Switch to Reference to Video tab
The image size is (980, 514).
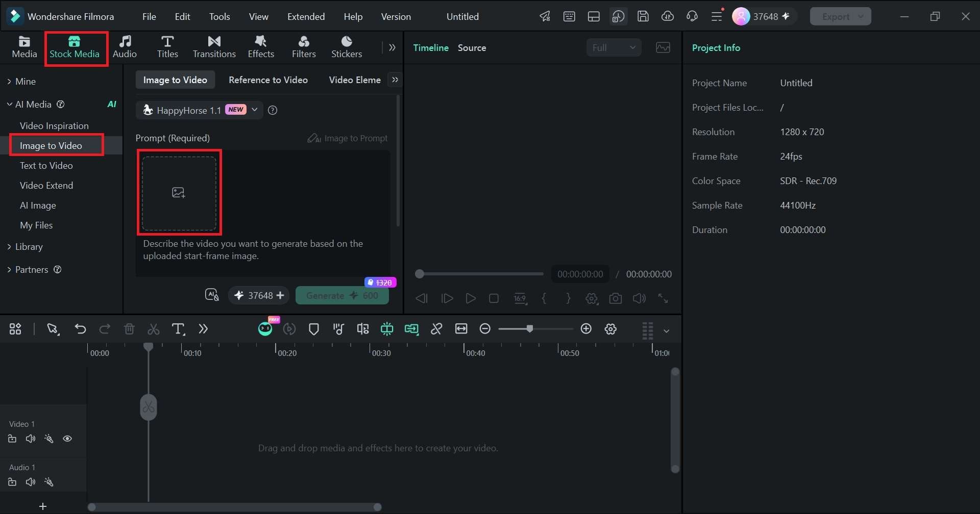pos(268,80)
